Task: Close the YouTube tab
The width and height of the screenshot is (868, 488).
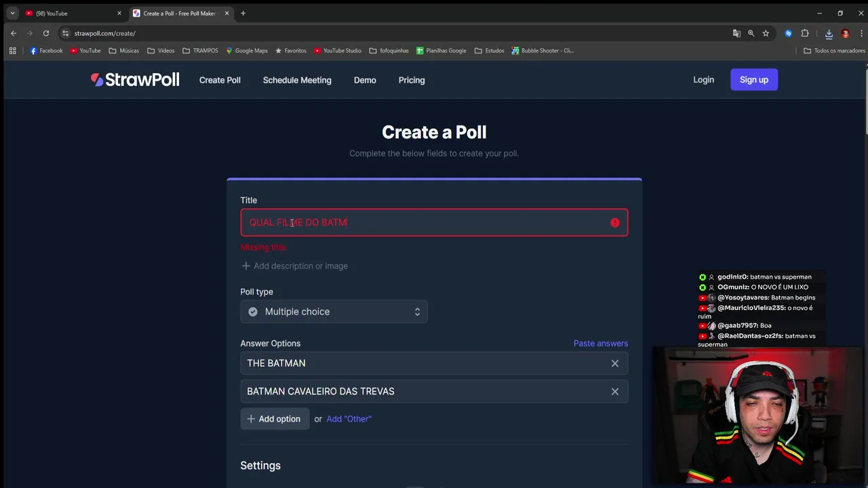Action: tap(119, 13)
